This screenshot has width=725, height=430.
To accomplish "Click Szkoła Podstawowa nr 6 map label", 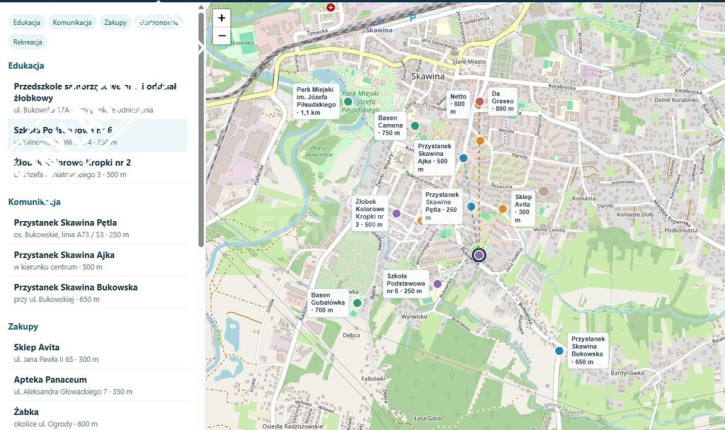I will 406,283.
